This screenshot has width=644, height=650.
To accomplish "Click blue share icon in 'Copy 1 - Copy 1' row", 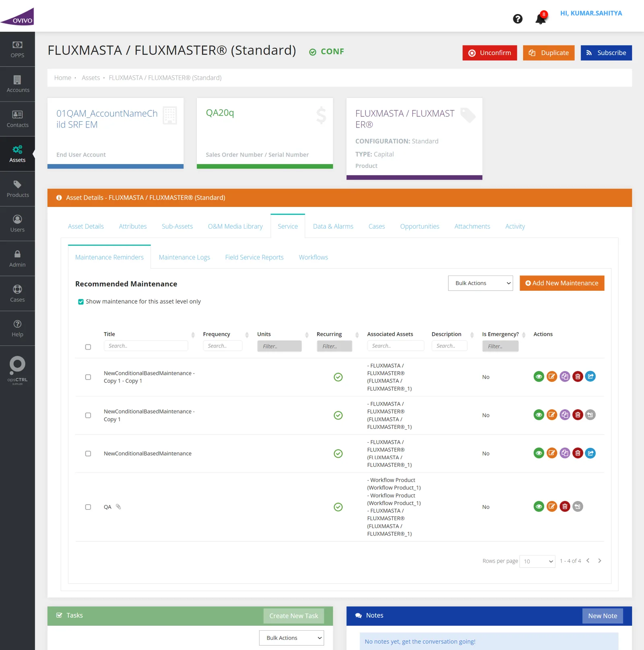I will (590, 377).
